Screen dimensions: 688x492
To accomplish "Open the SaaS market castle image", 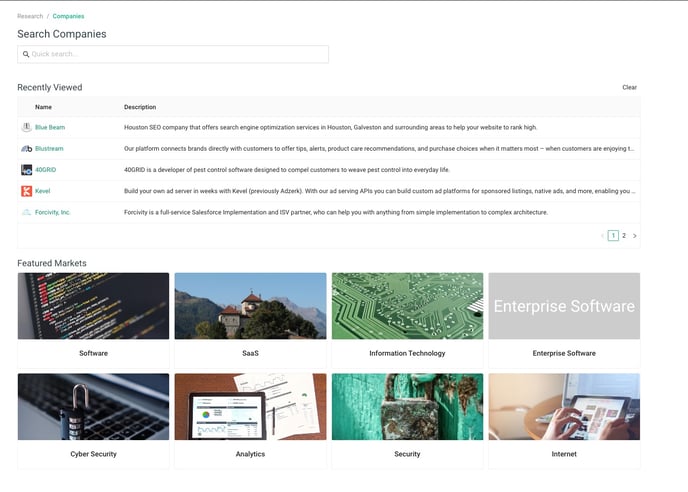I will [x=251, y=306].
